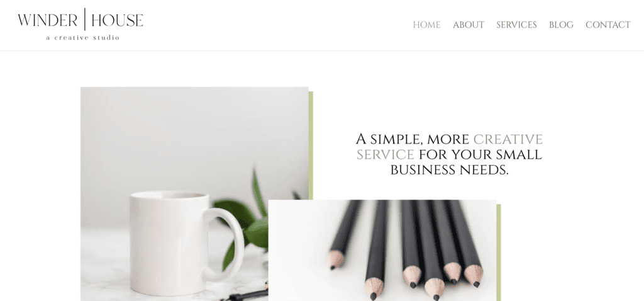Click the word WINDER in the logo

[x=47, y=20]
